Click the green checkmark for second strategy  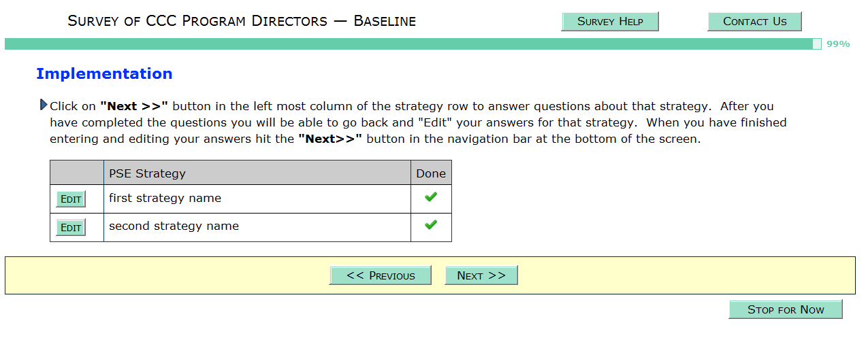[x=430, y=224]
